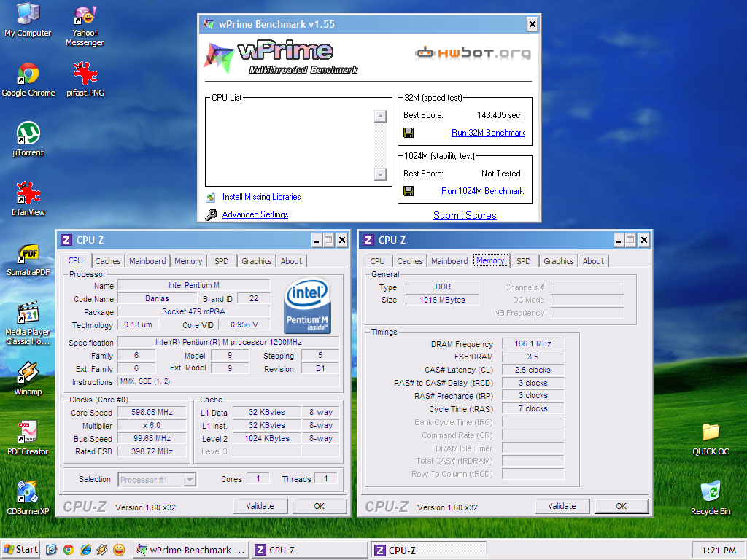The width and height of the screenshot is (747, 560).
Task: Open SPD tab in right CPU-Z window
Action: [x=524, y=261]
